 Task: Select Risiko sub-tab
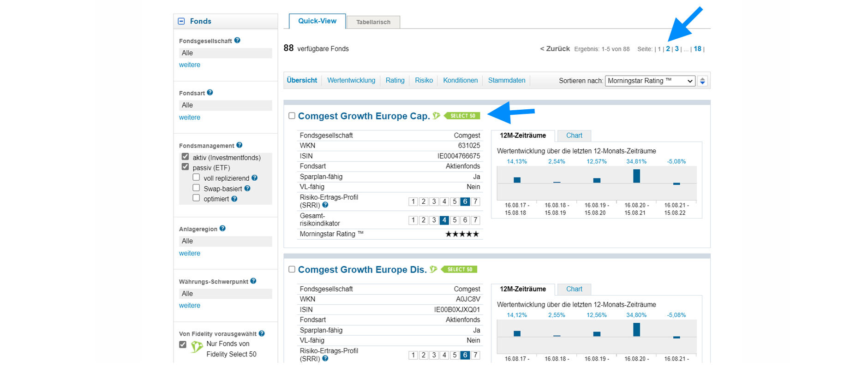tap(424, 80)
